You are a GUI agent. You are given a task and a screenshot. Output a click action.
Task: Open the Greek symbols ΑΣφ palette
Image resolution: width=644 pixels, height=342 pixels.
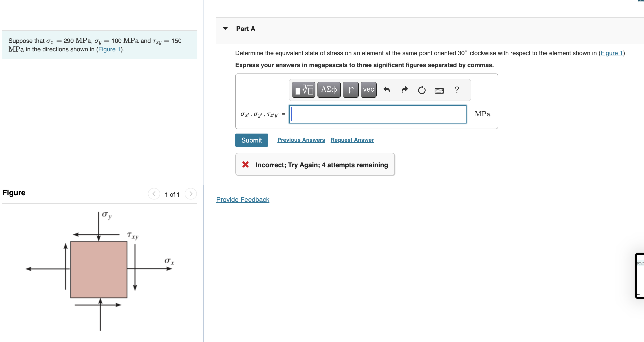pyautogui.click(x=329, y=90)
